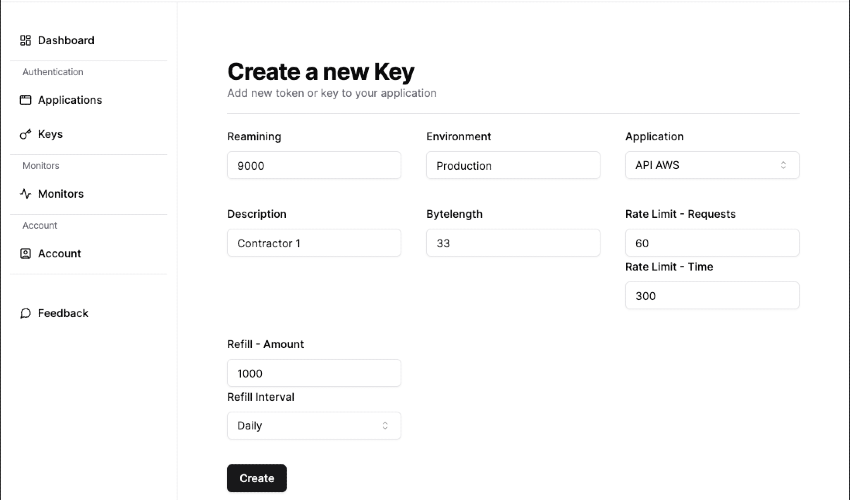Click the Feedback speech bubble icon

tap(25, 313)
